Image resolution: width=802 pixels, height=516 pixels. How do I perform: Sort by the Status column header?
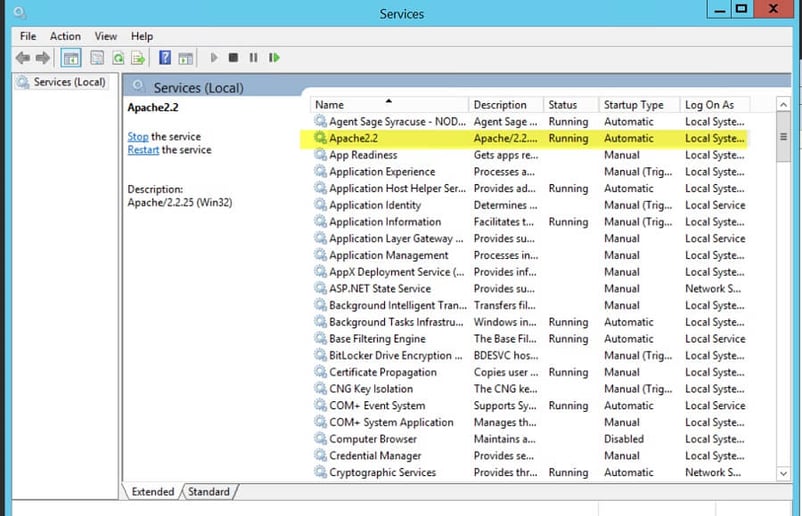(x=562, y=105)
